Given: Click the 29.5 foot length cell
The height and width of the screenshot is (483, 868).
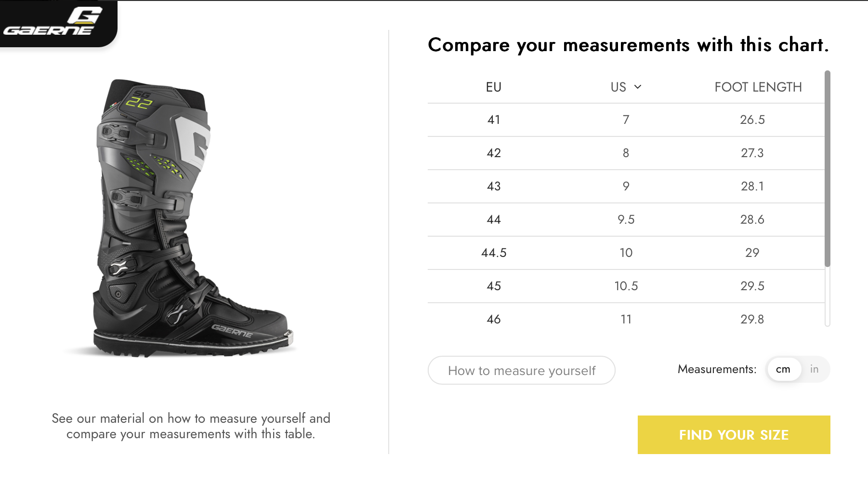Looking at the screenshot, I should 752,286.
